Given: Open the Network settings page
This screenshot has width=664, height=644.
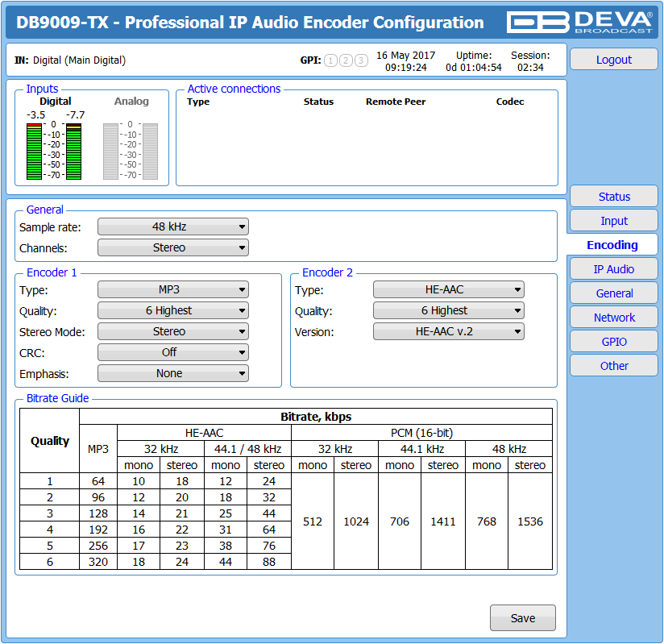Looking at the screenshot, I should [x=614, y=318].
